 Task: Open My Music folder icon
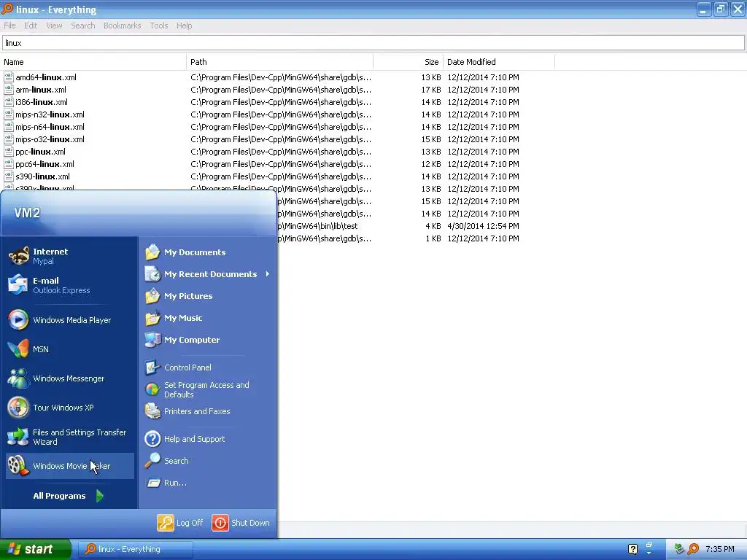click(x=152, y=318)
